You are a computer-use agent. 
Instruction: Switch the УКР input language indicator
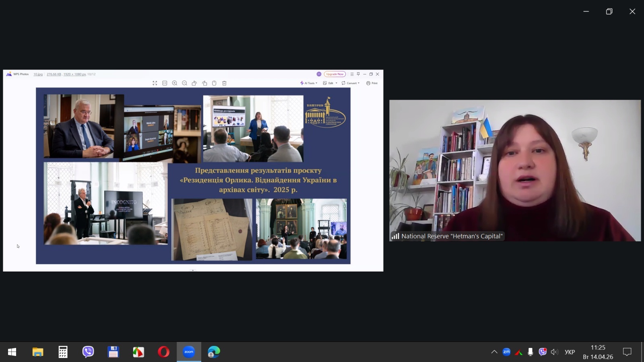point(570,352)
